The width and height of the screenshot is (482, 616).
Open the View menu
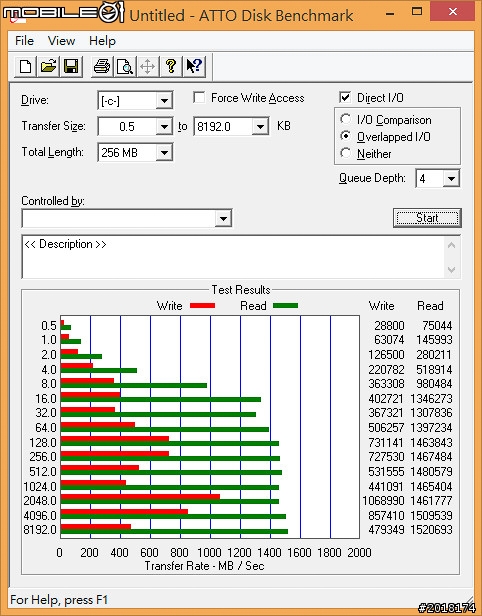pyautogui.click(x=61, y=41)
